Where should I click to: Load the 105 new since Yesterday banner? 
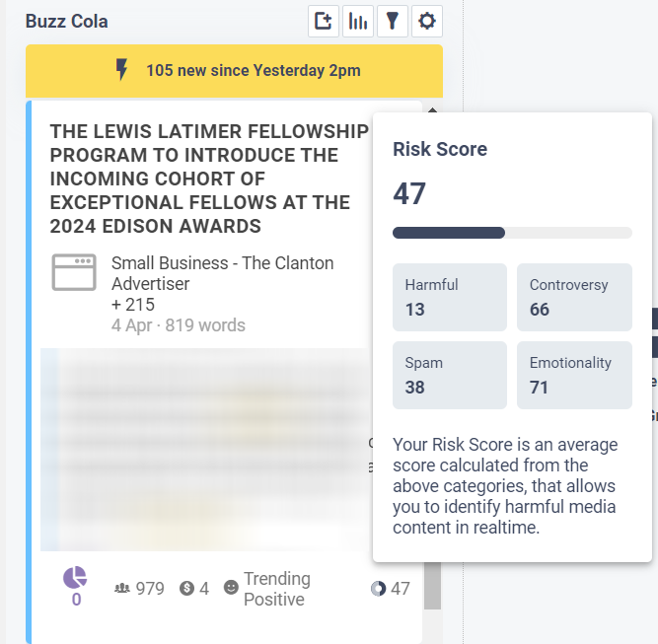click(x=253, y=70)
